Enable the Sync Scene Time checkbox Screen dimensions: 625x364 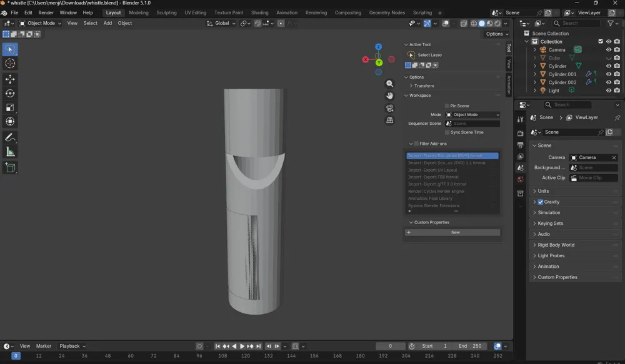pos(447,132)
